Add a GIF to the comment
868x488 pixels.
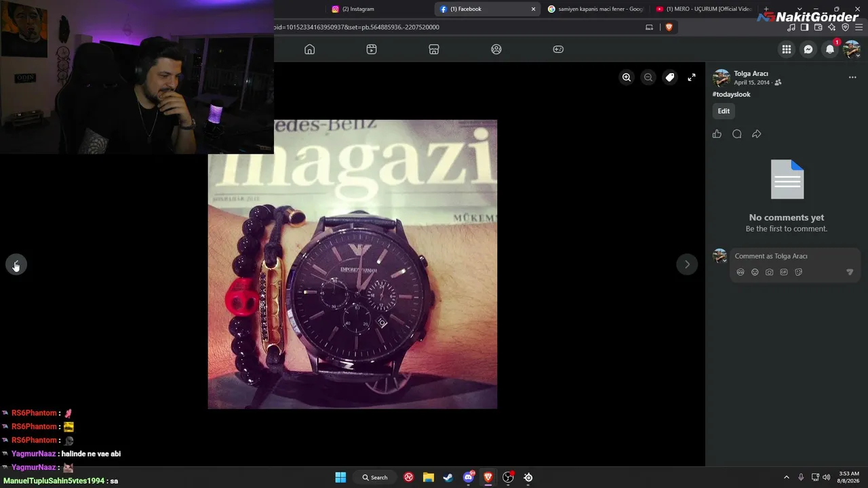[x=784, y=272]
